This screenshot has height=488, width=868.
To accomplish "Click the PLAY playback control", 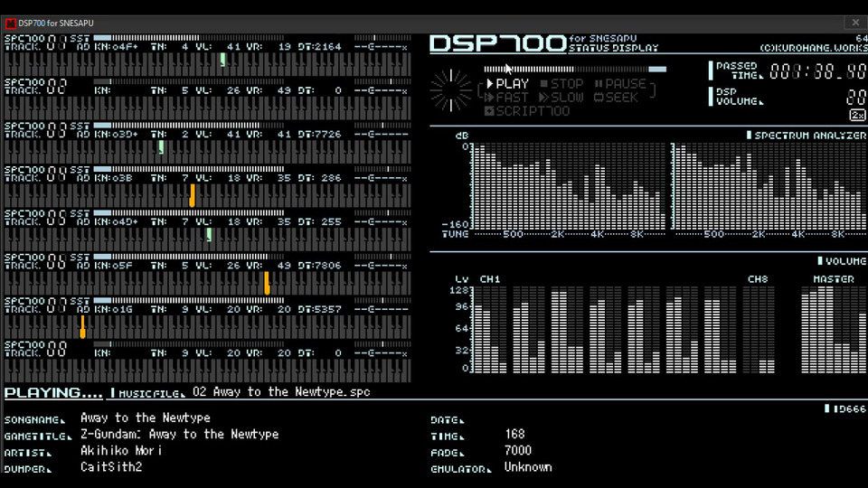I will (x=507, y=84).
